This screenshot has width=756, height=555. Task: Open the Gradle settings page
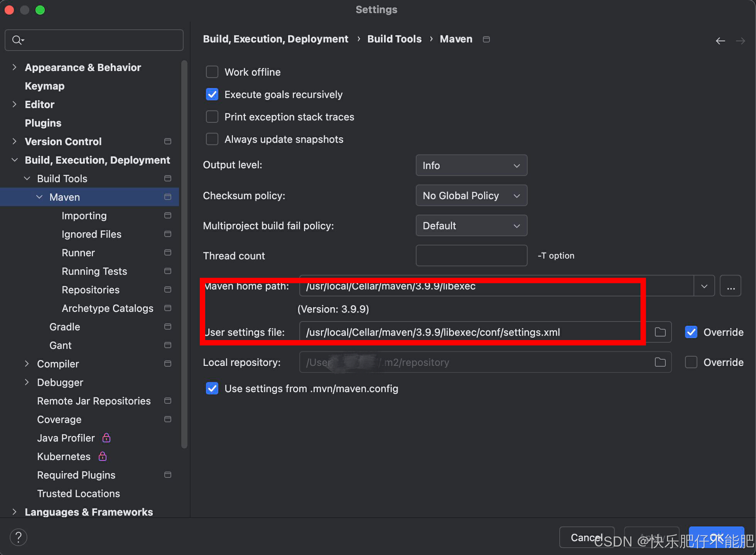point(65,327)
